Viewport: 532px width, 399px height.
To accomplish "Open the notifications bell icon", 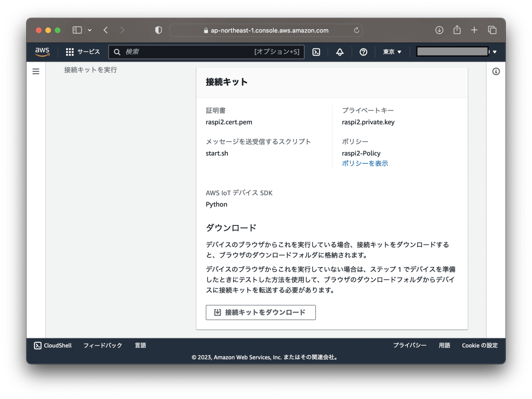I will [340, 52].
